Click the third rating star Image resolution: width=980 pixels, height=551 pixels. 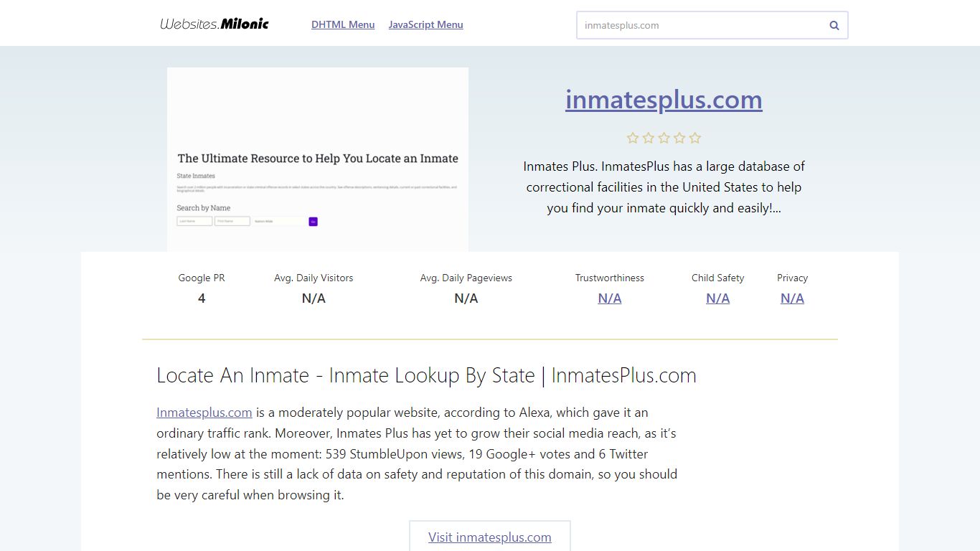[x=664, y=138]
